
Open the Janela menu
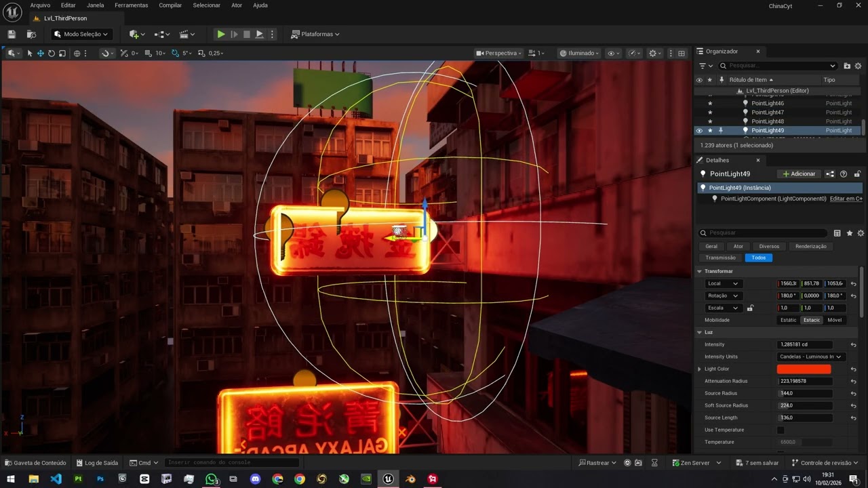96,5
